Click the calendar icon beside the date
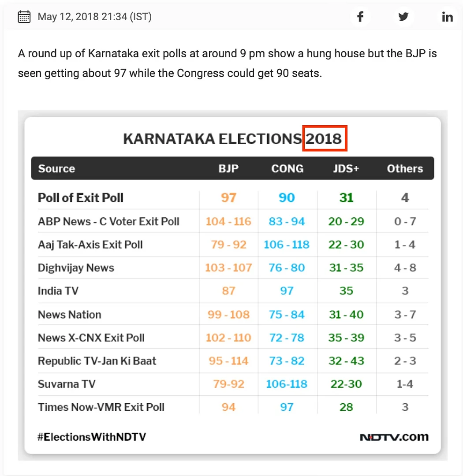This screenshot has width=463, height=476. (x=24, y=16)
